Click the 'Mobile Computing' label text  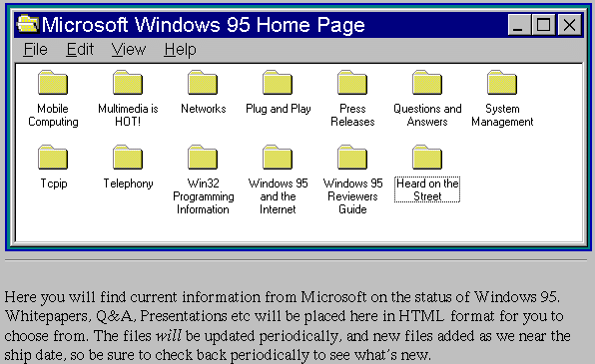pyautogui.click(x=53, y=116)
